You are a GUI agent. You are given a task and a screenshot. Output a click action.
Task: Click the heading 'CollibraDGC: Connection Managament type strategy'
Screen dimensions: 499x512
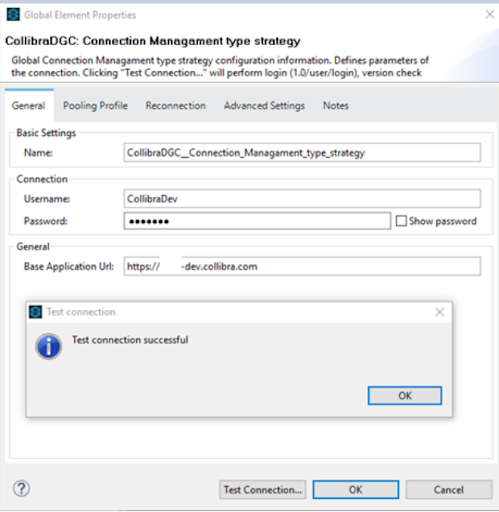click(153, 41)
